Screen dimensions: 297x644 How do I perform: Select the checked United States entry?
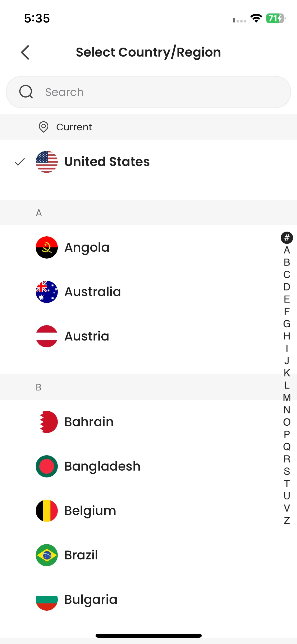coord(107,162)
